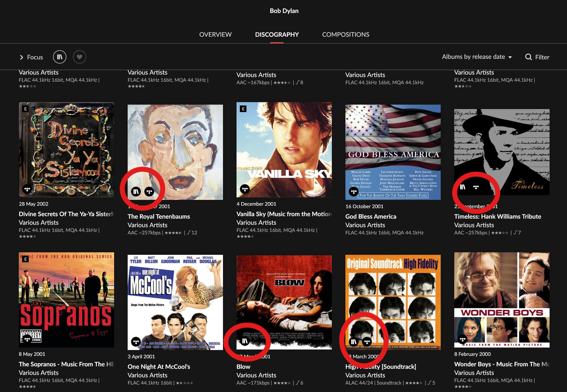The image size is (567, 392).
Task: Click the '16 October 2001' release date
Action: pyautogui.click(x=364, y=206)
